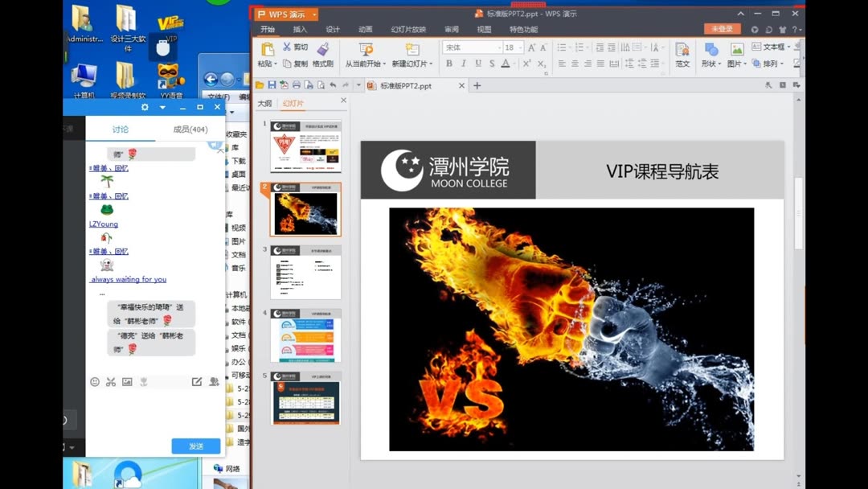The width and height of the screenshot is (868, 489).
Task: Toggle italic formatting in the ribbon
Action: tap(463, 63)
